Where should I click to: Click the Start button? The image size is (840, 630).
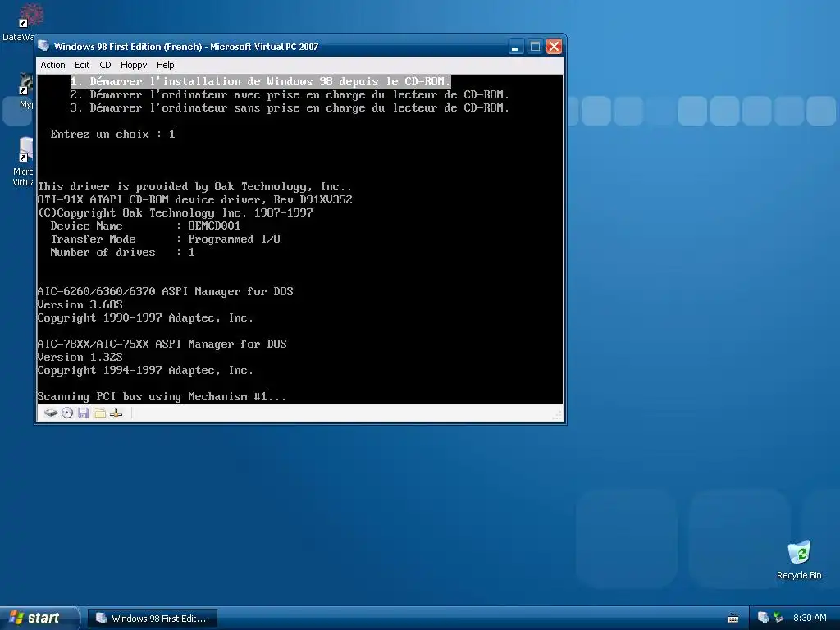39,619
